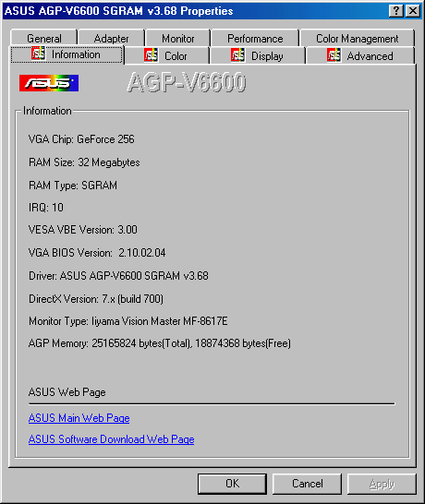Image resolution: width=425 pixels, height=504 pixels.
Task: Open the Adapter tab
Action: pyautogui.click(x=111, y=38)
